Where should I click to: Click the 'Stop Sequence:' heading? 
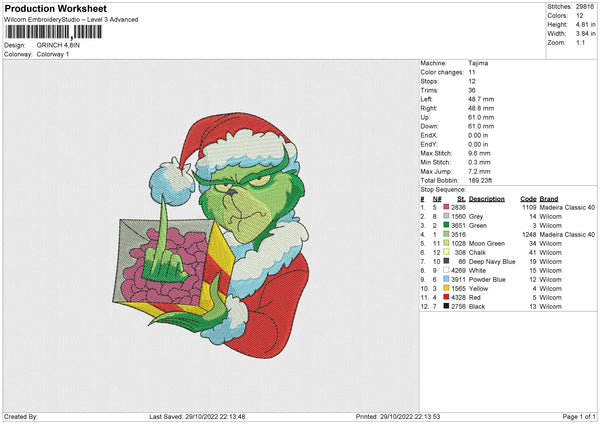[443, 190]
